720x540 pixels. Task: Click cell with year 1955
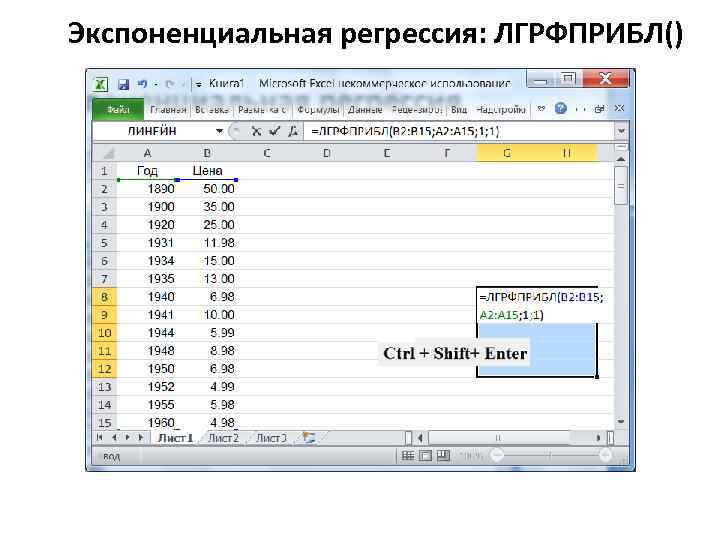tap(147, 405)
